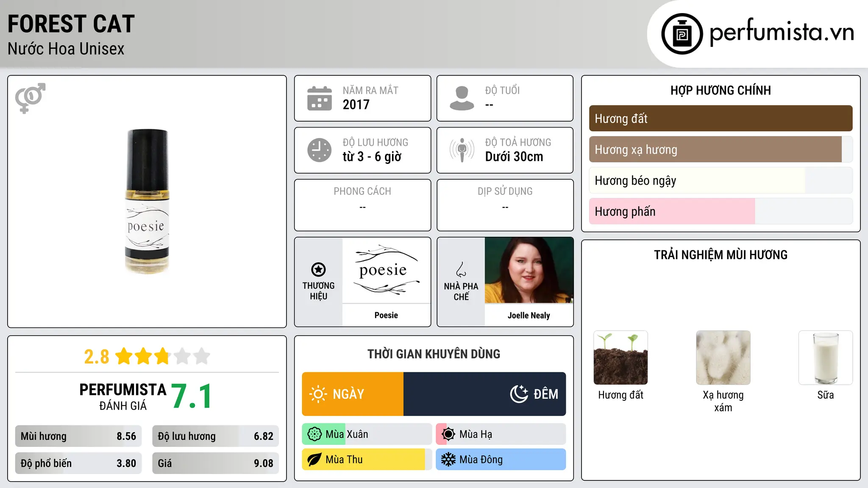Image resolution: width=868 pixels, height=488 pixels.
Task: Click the Mùa Thu season bar
Action: point(367,460)
